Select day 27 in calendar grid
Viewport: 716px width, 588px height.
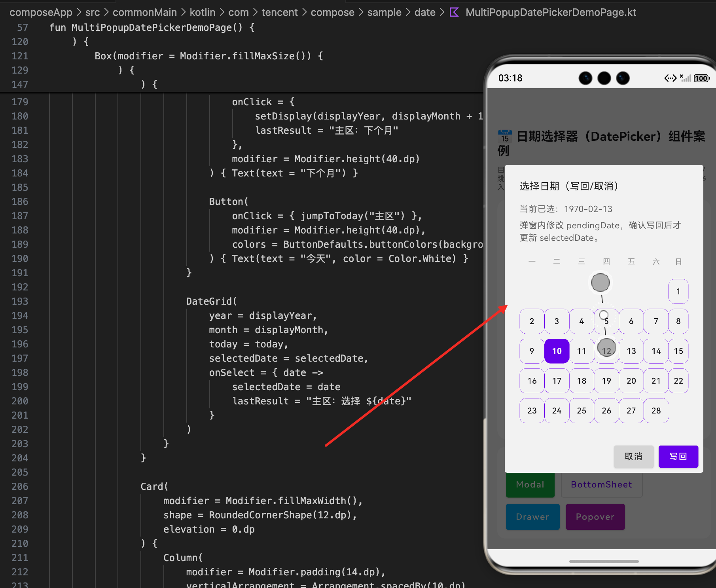(631, 410)
